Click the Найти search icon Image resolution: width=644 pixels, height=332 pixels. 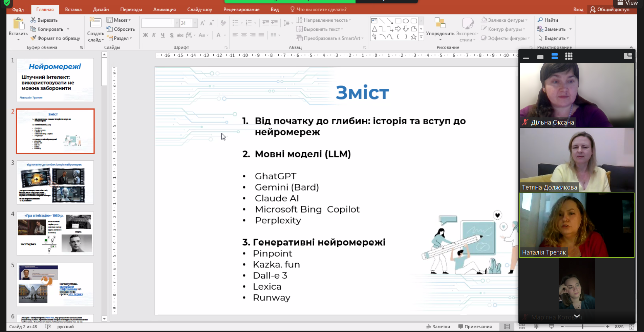(x=540, y=20)
